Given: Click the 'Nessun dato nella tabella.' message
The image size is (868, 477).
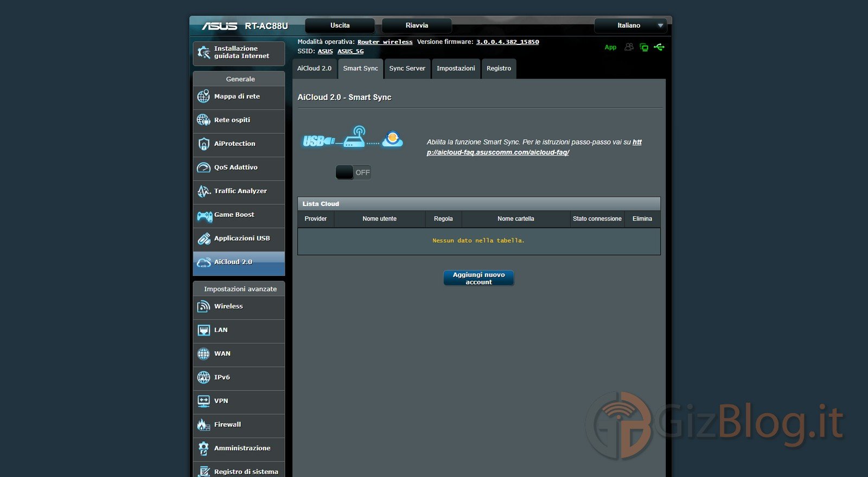Looking at the screenshot, I should click(x=478, y=241).
